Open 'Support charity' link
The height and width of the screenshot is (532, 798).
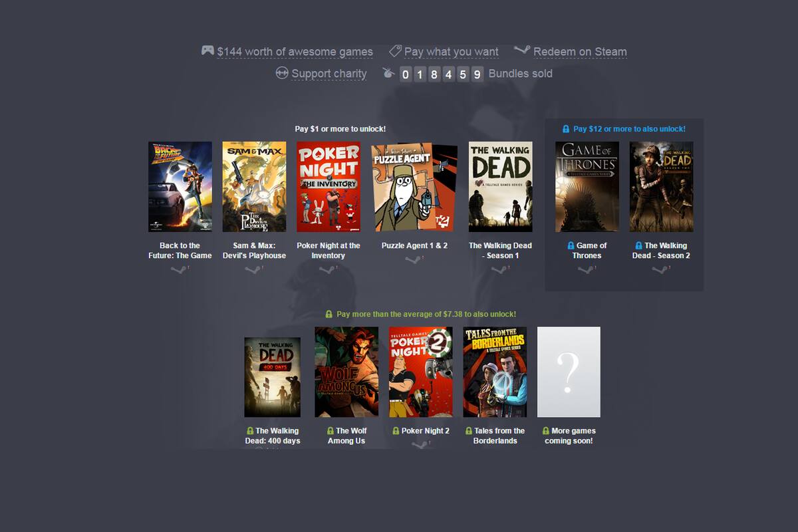pyautogui.click(x=329, y=74)
